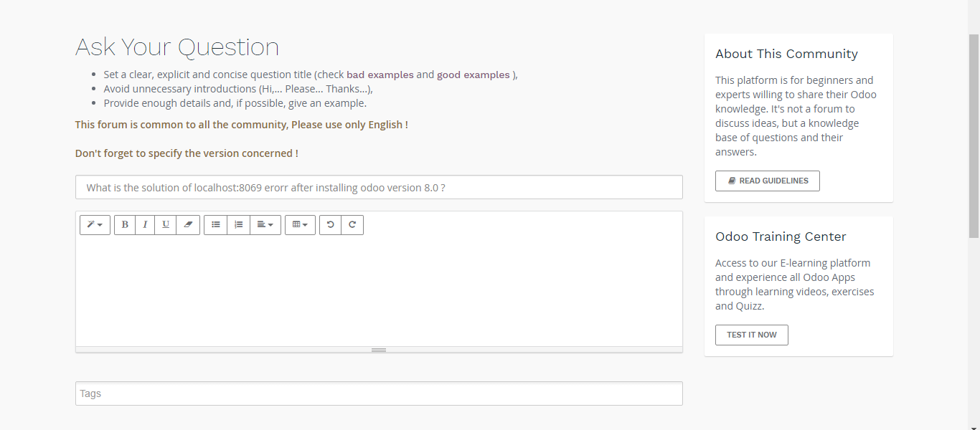This screenshot has height=430, width=980.
Task: Click in the question body editor area
Action: [379, 290]
